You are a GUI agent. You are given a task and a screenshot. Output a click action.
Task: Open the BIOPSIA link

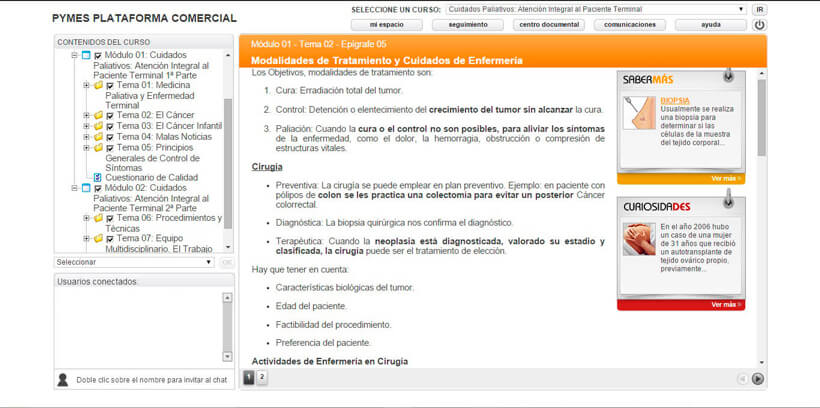[675, 100]
